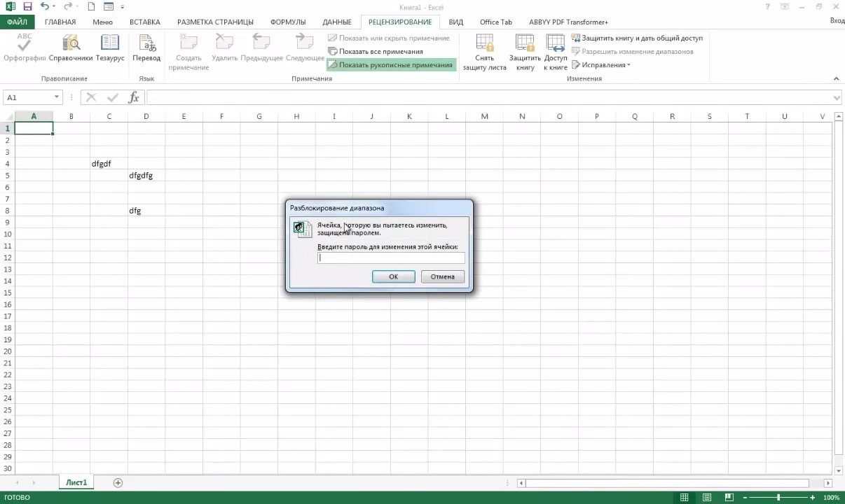Click Отмена in the unlock range dialog
The image size is (845, 504).
click(442, 276)
